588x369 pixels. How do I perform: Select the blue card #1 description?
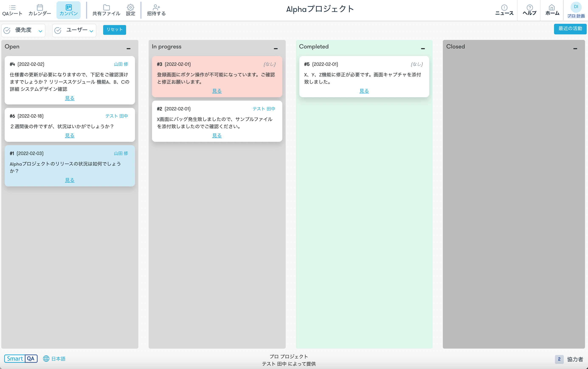click(65, 167)
